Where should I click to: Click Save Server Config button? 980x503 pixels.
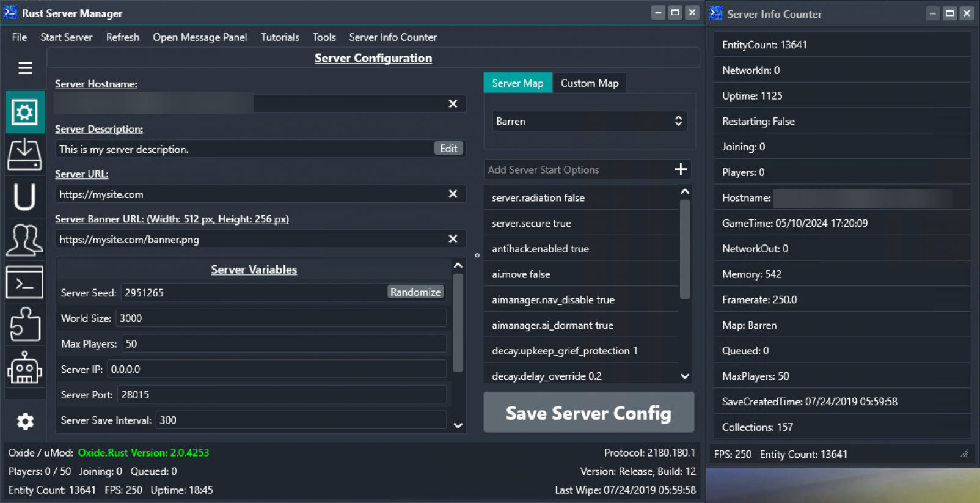pos(589,413)
